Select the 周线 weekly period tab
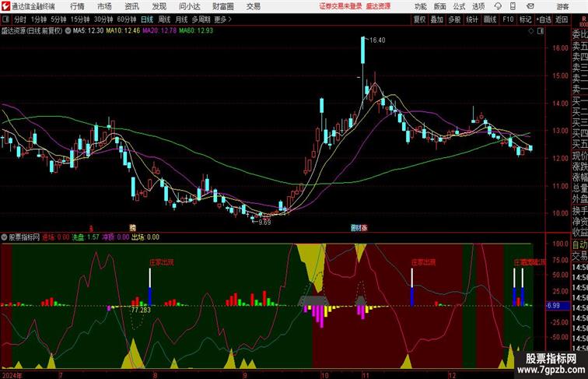 pos(164,19)
